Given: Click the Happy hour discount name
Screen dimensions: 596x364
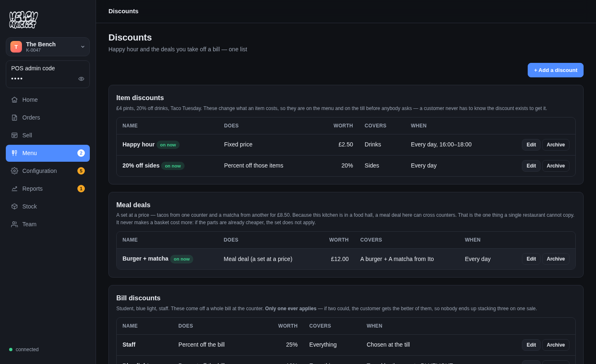Looking at the screenshot, I should pos(138,144).
